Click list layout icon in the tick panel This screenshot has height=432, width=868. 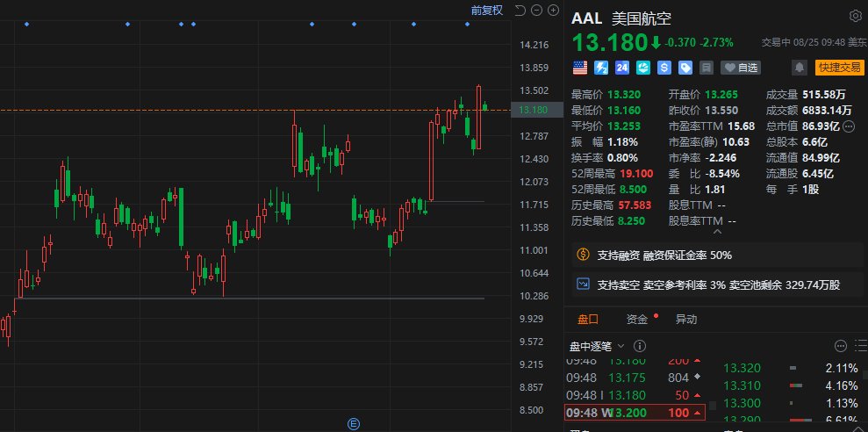[861, 346]
